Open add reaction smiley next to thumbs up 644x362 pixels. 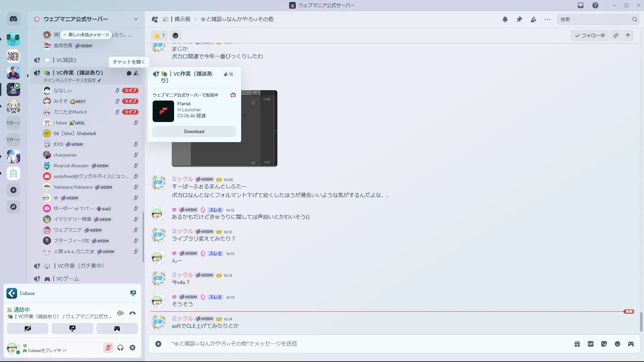pyautogui.click(x=175, y=36)
